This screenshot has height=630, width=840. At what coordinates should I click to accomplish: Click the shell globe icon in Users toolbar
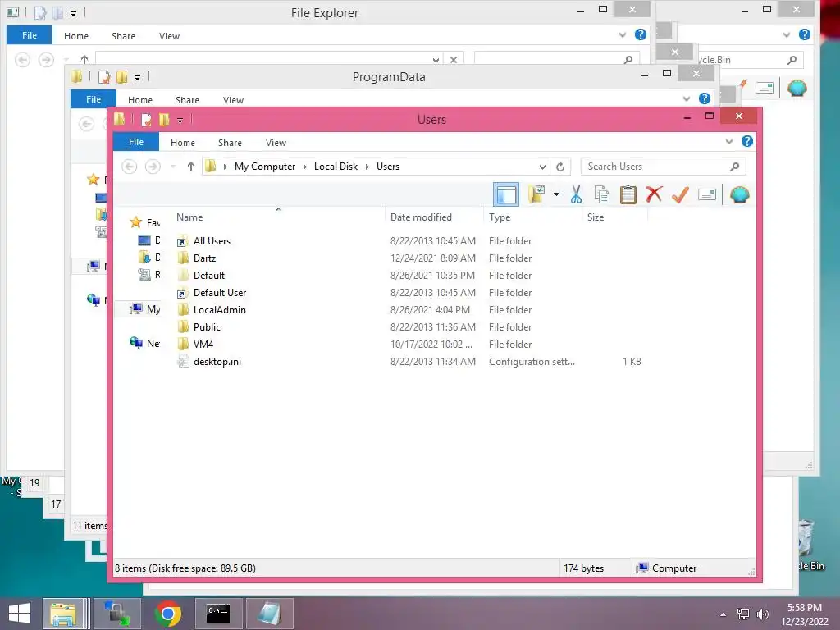pyautogui.click(x=739, y=194)
